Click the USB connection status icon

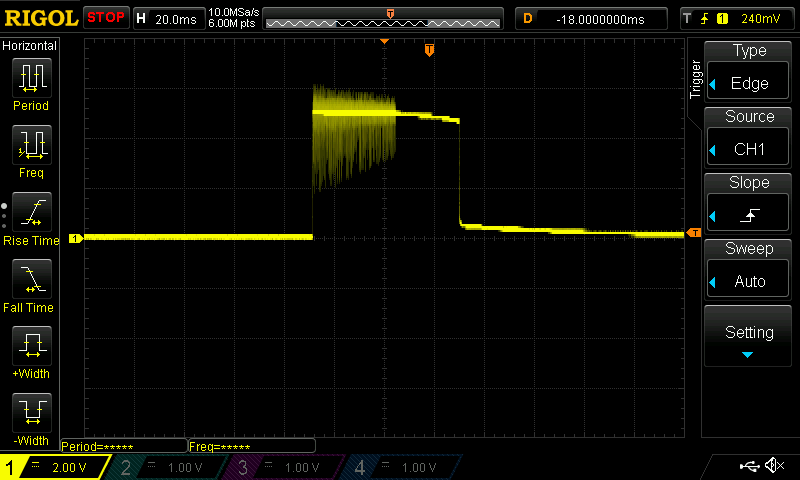click(x=749, y=465)
